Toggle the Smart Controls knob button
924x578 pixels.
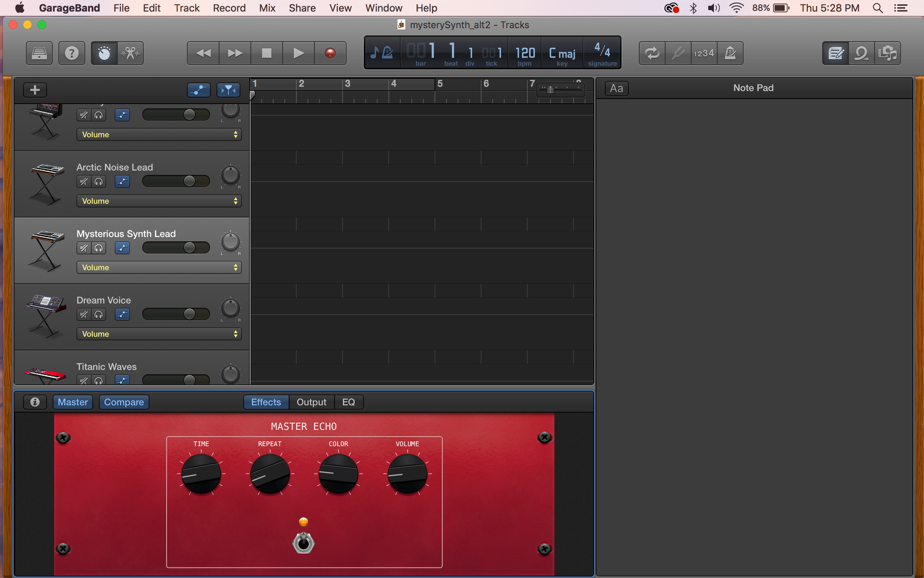(104, 53)
